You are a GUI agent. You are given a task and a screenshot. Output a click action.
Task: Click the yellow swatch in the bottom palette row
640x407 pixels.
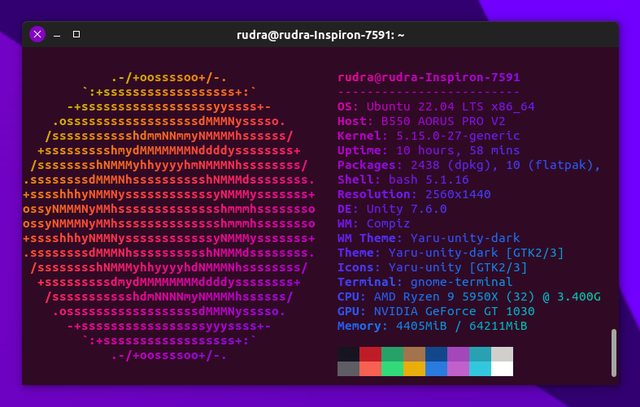click(x=414, y=369)
